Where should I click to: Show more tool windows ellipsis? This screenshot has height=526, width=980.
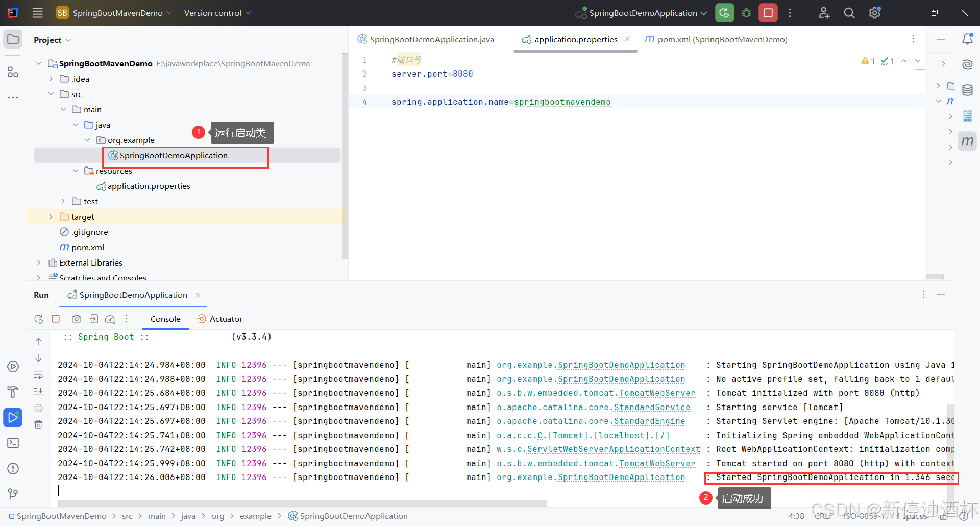click(13, 97)
